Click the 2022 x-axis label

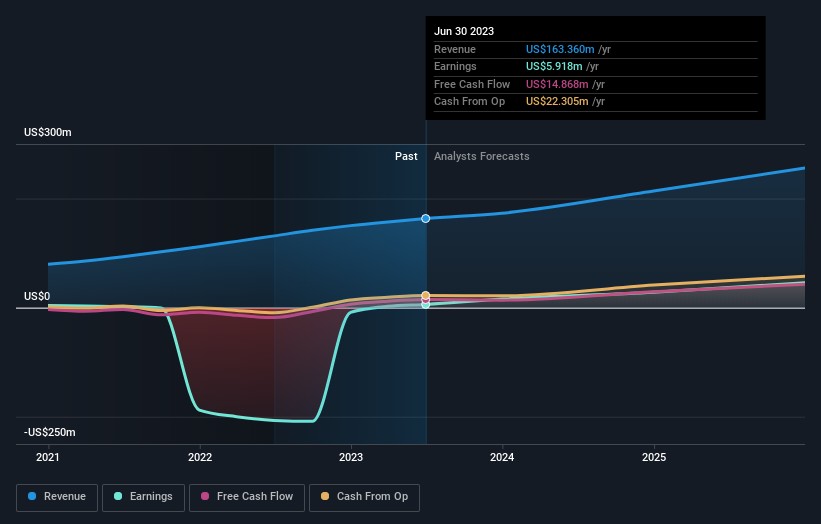(x=200, y=457)
